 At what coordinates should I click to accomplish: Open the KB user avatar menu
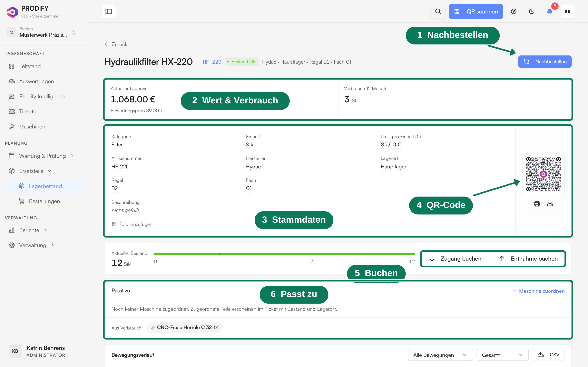click(x=567, y=11)
